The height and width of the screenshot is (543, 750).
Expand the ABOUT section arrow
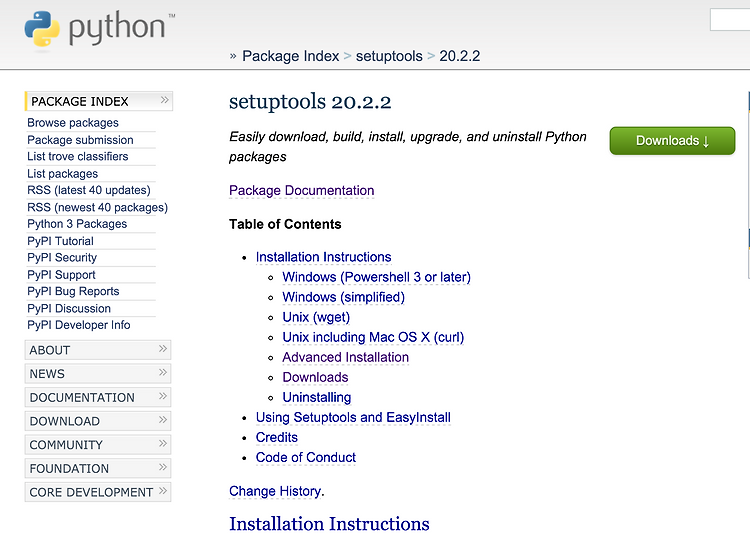click(163, 349)
